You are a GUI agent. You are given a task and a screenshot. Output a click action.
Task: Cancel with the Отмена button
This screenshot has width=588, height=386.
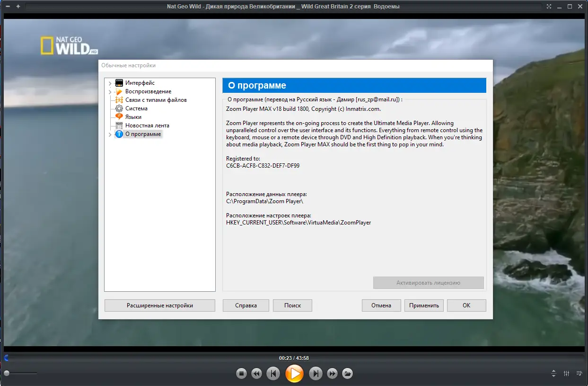click(x=381, y=305)
